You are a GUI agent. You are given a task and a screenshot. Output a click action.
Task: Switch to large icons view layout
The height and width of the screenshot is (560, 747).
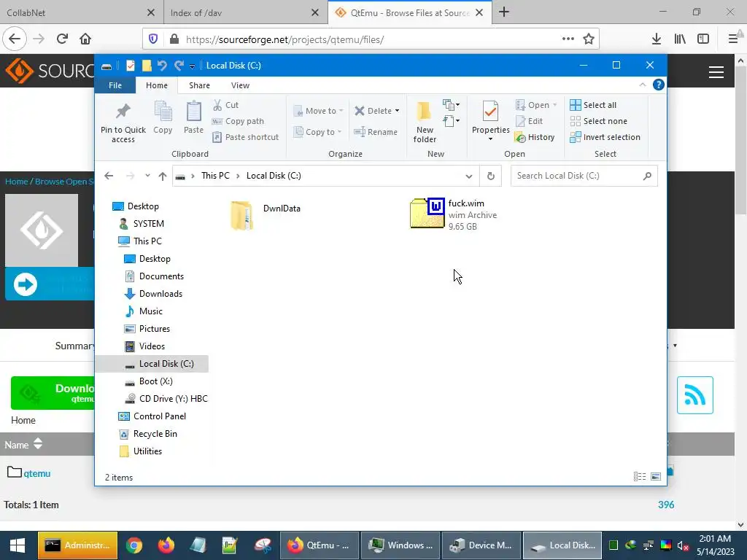pos(656,477)
